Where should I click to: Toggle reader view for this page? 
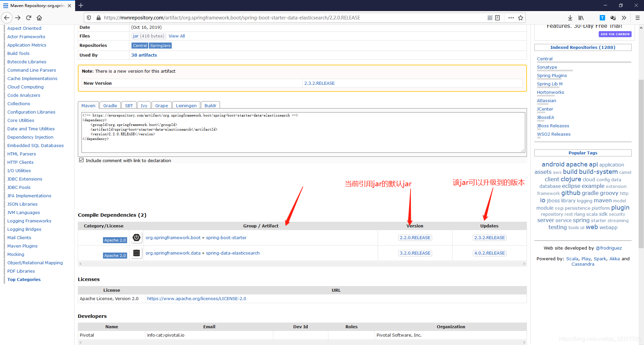(x=497, y=18)
